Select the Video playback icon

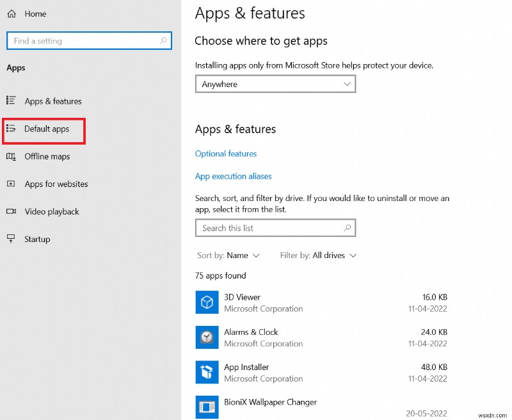click(11, 211)
